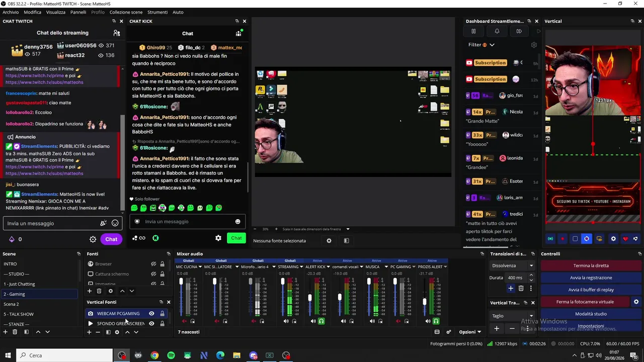This screenshot has height=362, width=644.
Task: Mute the STREAMING audio channel
Action: point(286,321)
